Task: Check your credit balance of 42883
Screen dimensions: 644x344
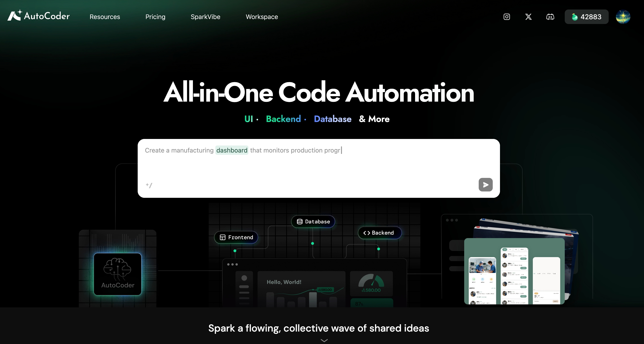Action: (x=587, y=17)
